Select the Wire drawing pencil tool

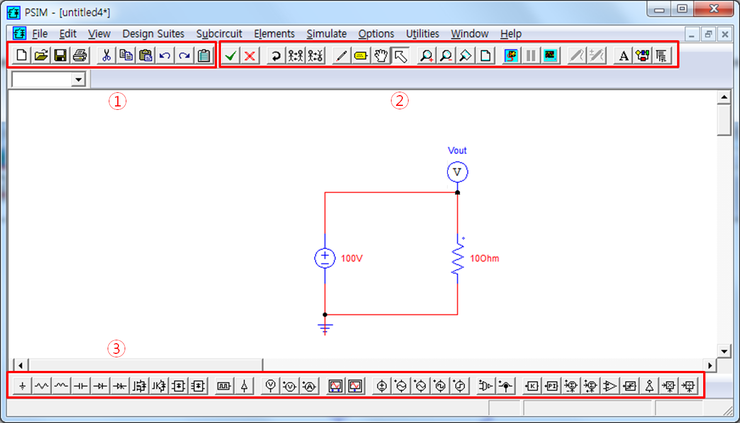[x=342, y=55]
